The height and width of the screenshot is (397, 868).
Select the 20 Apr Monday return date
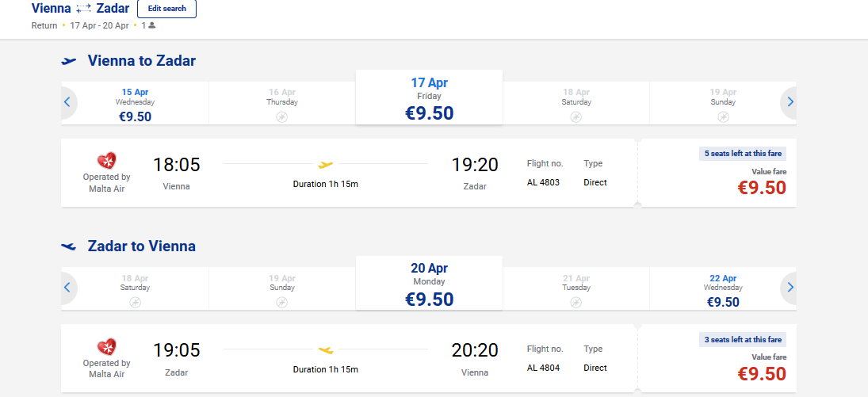tap(429, 284)
